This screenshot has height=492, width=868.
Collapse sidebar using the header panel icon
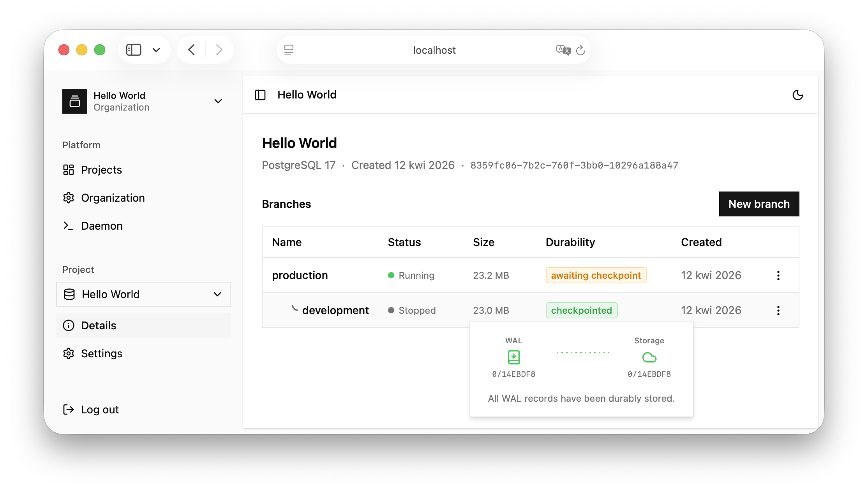[260, 95]
